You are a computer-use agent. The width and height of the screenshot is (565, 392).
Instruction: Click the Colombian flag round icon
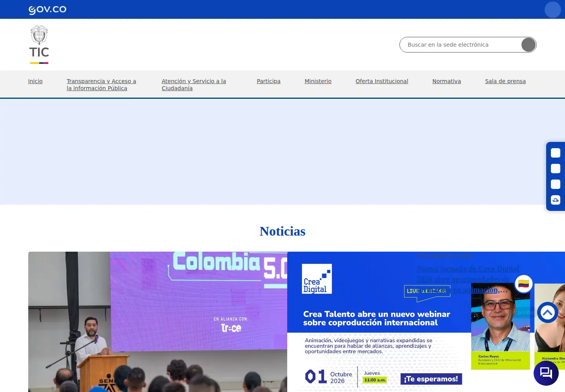pos(523,284)
